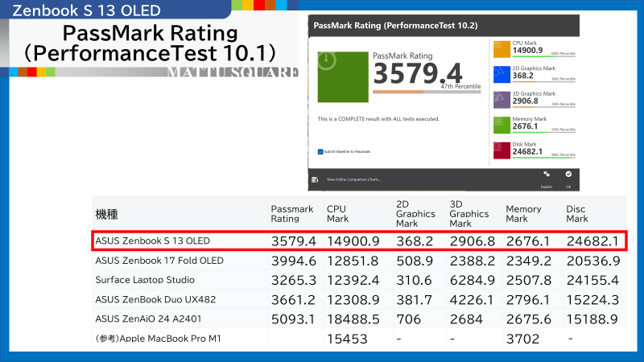The image size is (644, 362).
Task: Click the green Memory Mark icon
Action: [502, 125]
